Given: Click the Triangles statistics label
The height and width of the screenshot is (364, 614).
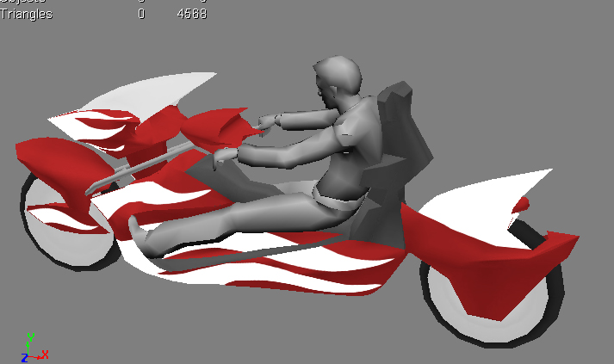Looking at the screenshot, I should click(x=26, y=14).
